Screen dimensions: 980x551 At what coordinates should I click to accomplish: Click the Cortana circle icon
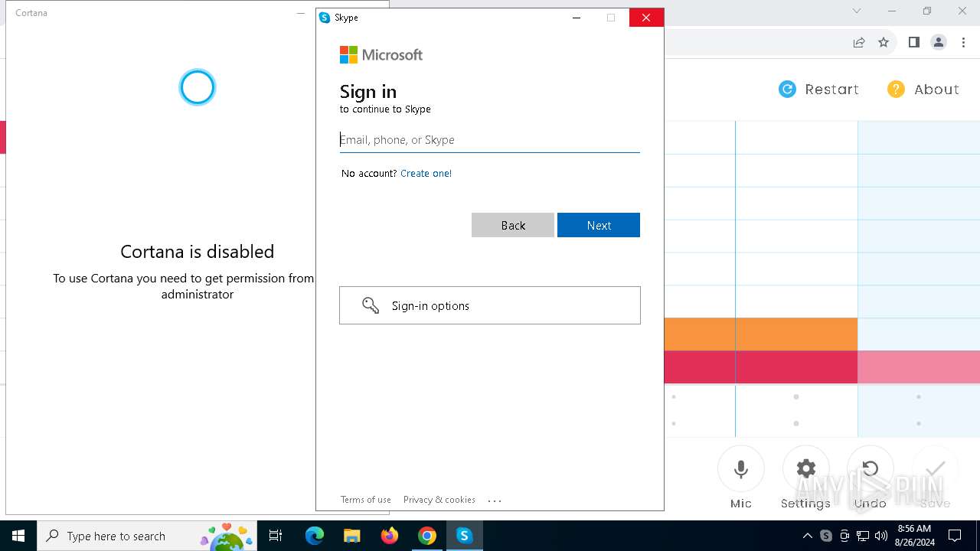[198, 87]
